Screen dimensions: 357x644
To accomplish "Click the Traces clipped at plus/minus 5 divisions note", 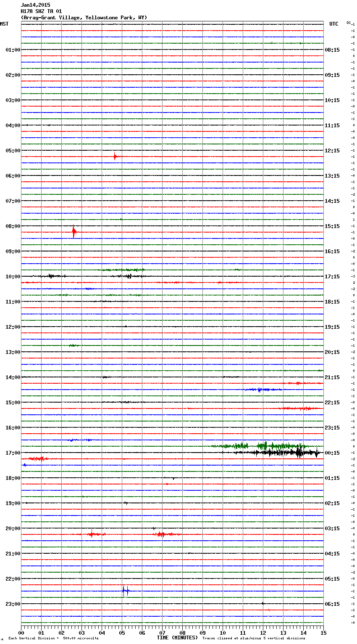I will (x=254, y=638).
